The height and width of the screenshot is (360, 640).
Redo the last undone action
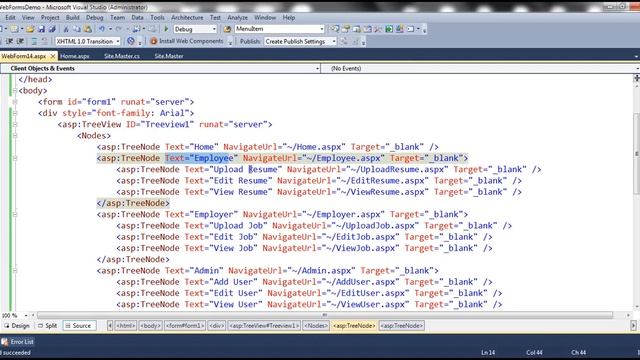pyautogui.click(x=119, y=29)
